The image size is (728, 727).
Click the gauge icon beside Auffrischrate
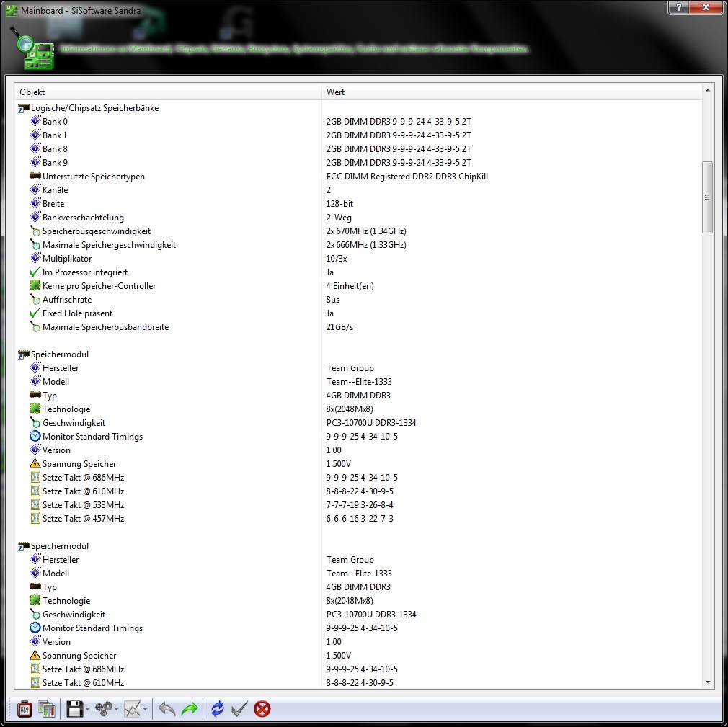(x=35, y=300)
